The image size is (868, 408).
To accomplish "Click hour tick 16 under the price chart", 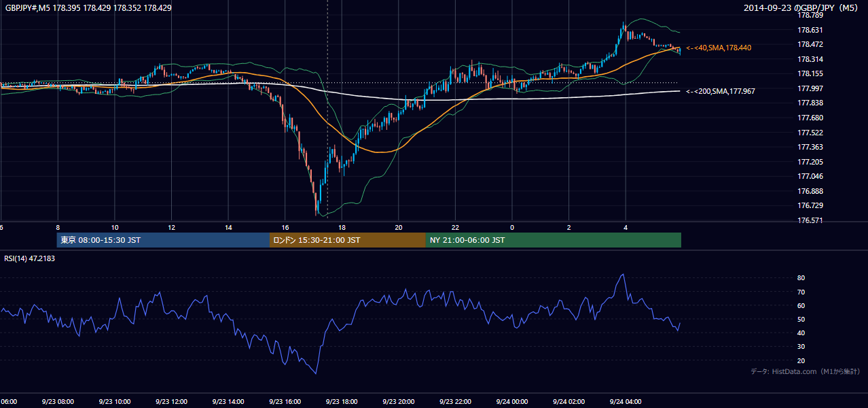I will coord(285,227).
